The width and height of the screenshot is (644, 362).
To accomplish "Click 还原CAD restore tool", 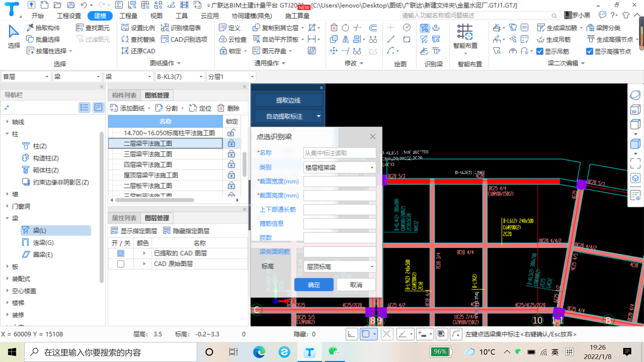I will pyautogui.click(x=138, y=51).
